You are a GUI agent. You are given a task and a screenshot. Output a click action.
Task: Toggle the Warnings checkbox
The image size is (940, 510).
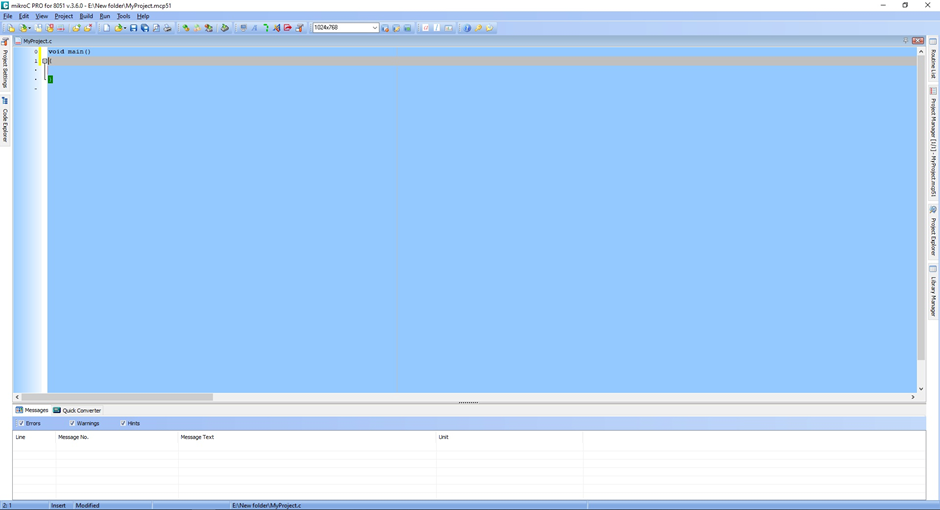point(72,423)
